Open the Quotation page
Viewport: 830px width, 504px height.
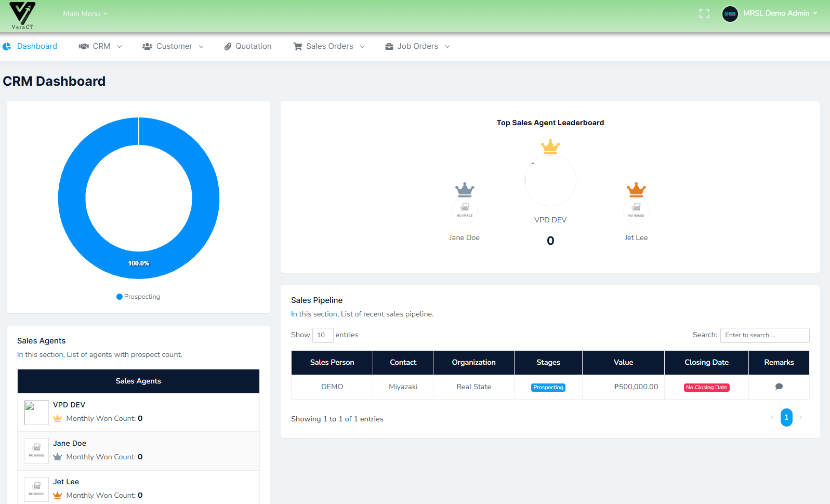(248, 46)
